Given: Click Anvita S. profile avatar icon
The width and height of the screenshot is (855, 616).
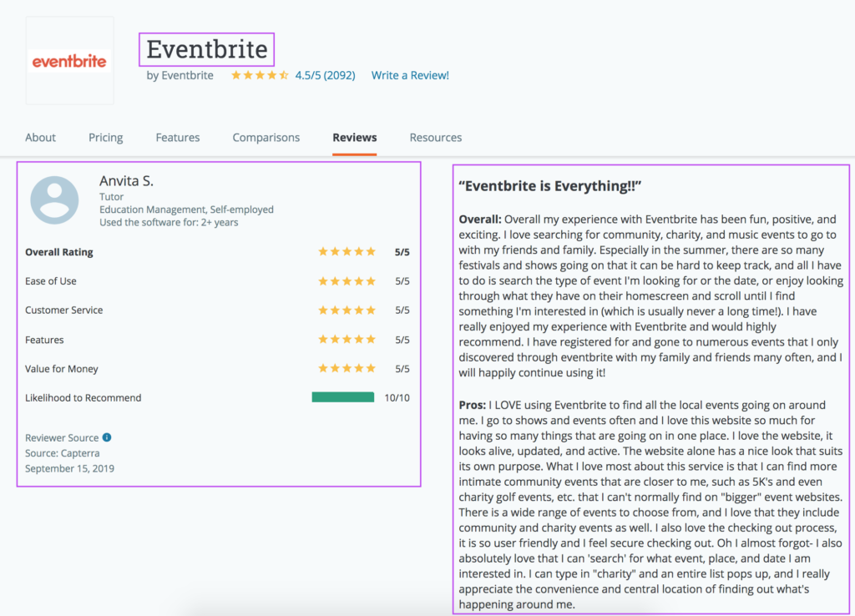Looking at the screenshot, I should pyautogui.click(x=55, y=200).
